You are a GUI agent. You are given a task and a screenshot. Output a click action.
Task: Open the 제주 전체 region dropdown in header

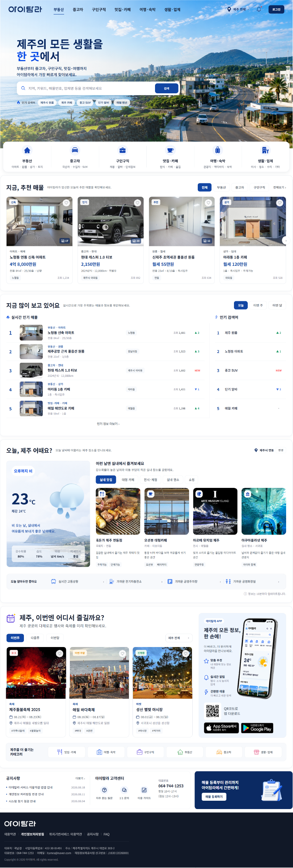click(x=238, y=9)
